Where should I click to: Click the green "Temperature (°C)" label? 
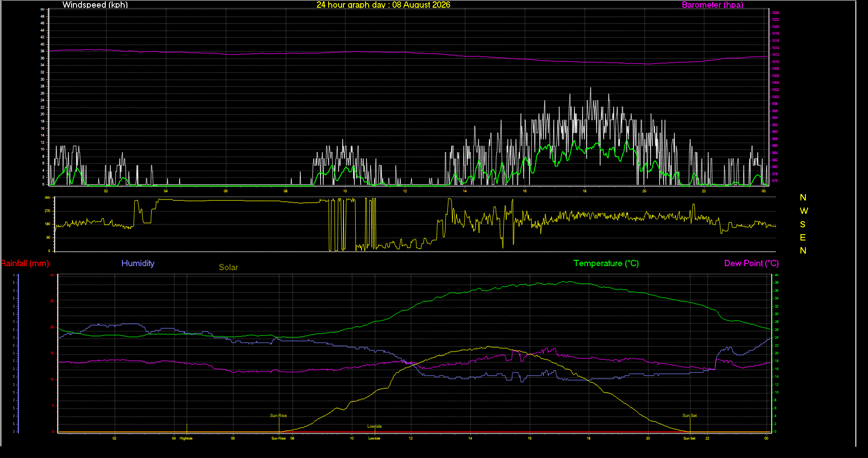[606, 263]
